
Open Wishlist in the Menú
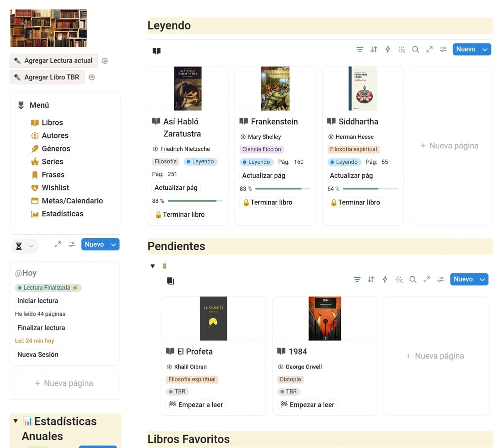coord(55,188)
